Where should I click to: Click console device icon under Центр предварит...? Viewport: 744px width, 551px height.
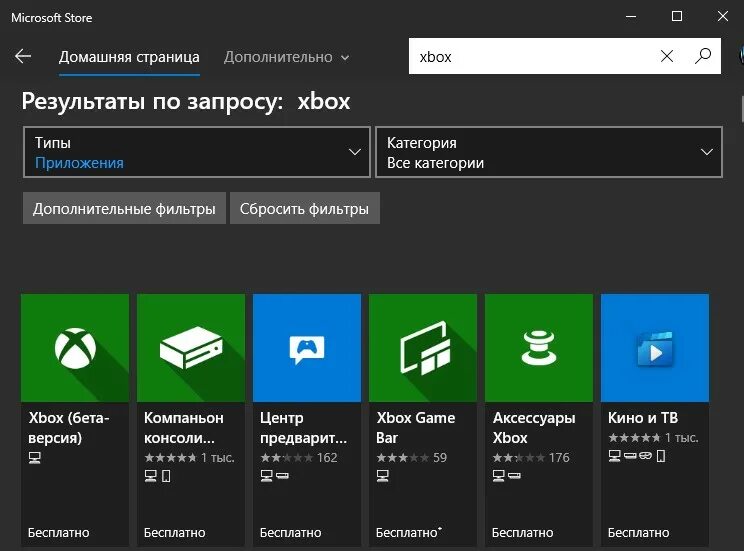tap(282, 476)
